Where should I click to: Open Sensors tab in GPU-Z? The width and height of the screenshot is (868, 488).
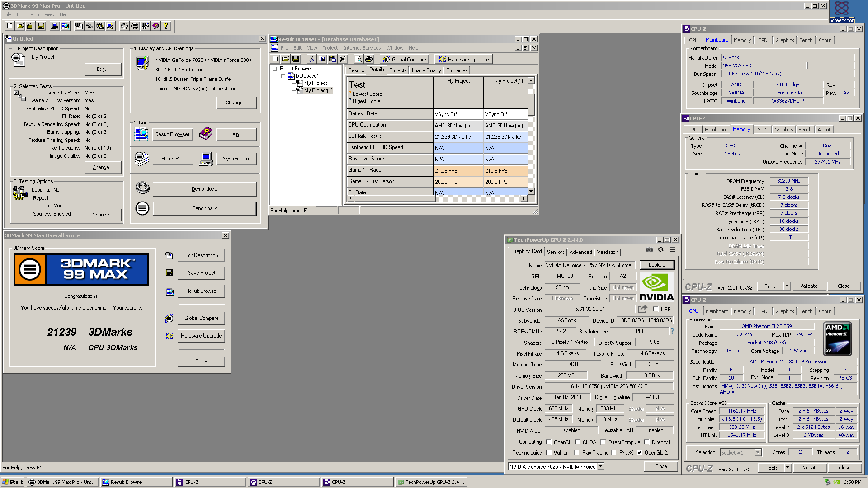pos(555,252)
